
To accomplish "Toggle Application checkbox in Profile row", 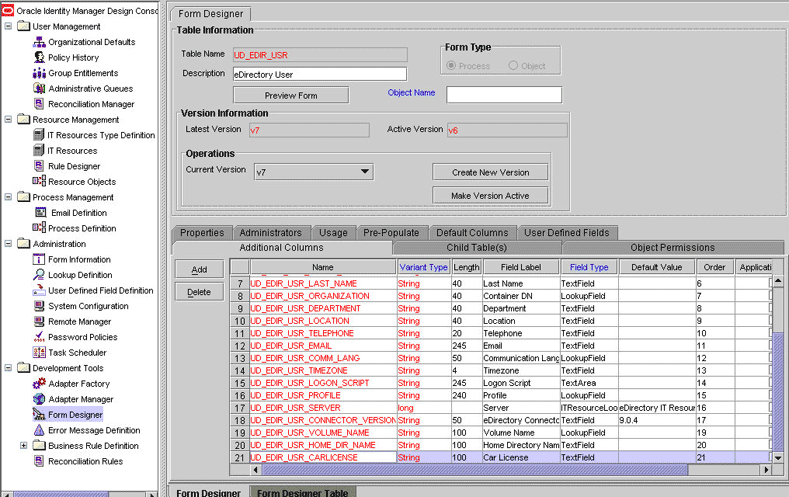I will (x=770, y=395).
